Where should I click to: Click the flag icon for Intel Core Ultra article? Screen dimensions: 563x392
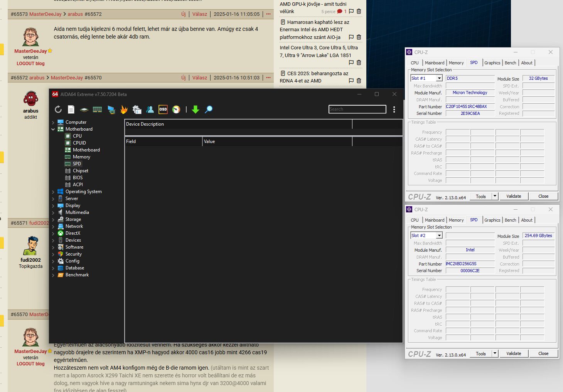tap(351, 62)
